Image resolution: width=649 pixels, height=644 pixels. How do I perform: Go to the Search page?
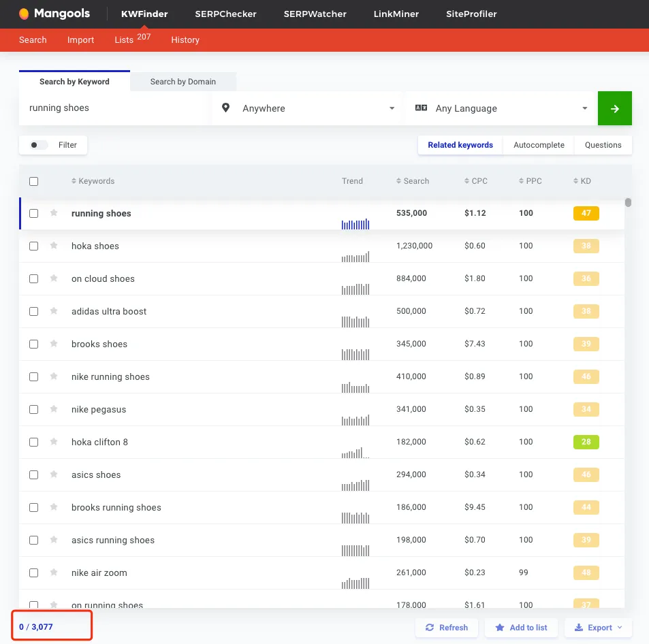(33, 39)
